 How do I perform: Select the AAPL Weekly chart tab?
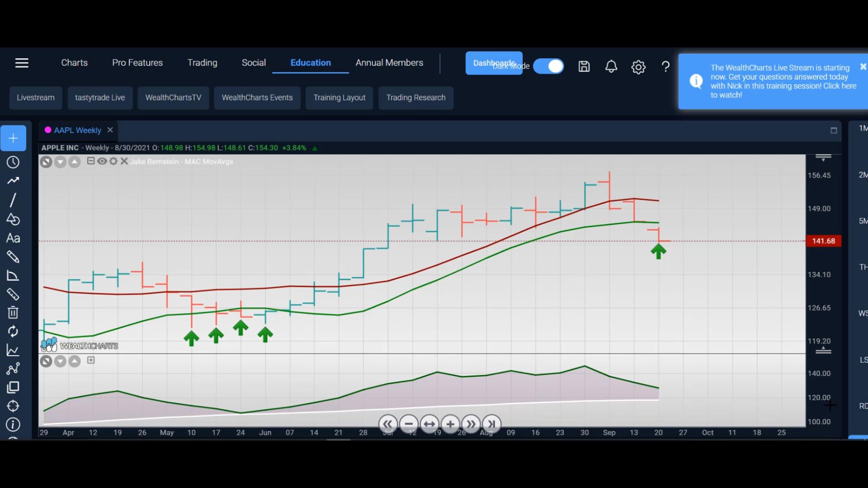tap(77, 130)
